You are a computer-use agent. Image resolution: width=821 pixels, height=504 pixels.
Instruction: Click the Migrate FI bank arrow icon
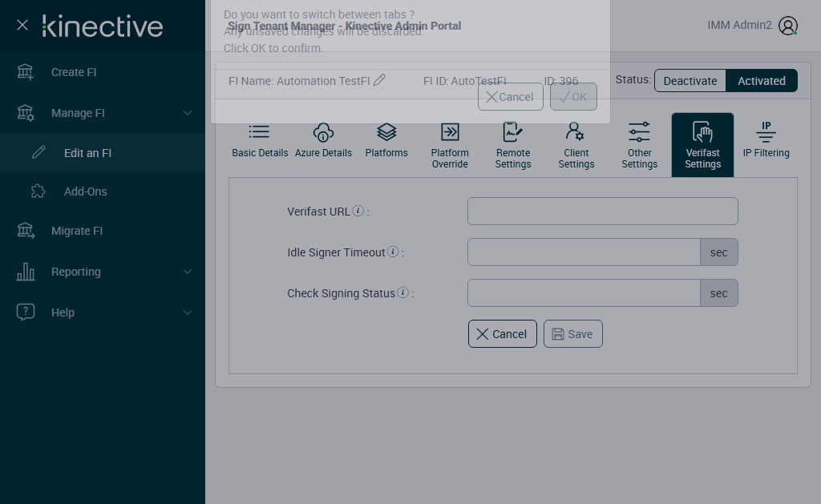point(26,231)
